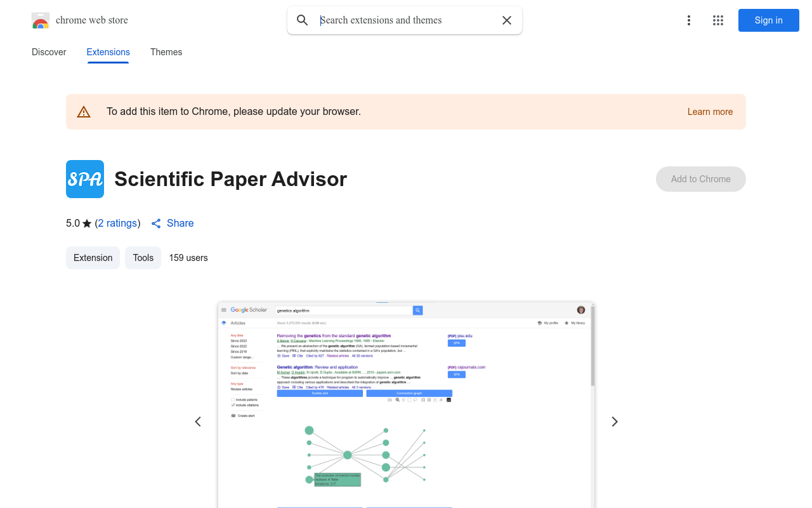The image size is (812, 508).
Task: Click the Share icon
Action: click(x=156, y=224)
